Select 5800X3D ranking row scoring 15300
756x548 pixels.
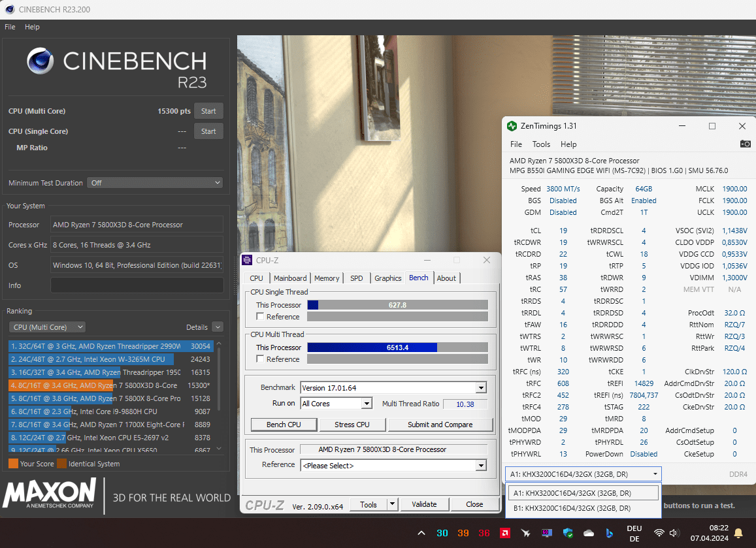[x=110, y=385]
